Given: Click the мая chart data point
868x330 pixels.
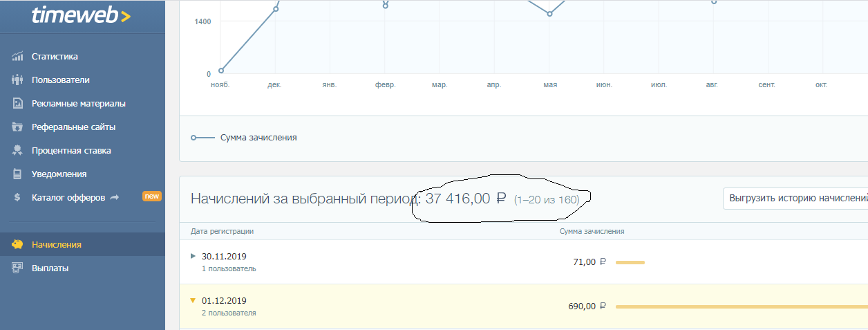Looking at the screenshot, I should pos(550,13).
